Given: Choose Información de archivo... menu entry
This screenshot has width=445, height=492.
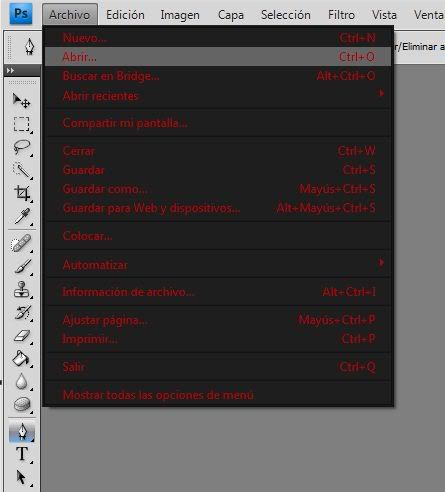Looking at the screenshot, I should (x=218, y=292).
